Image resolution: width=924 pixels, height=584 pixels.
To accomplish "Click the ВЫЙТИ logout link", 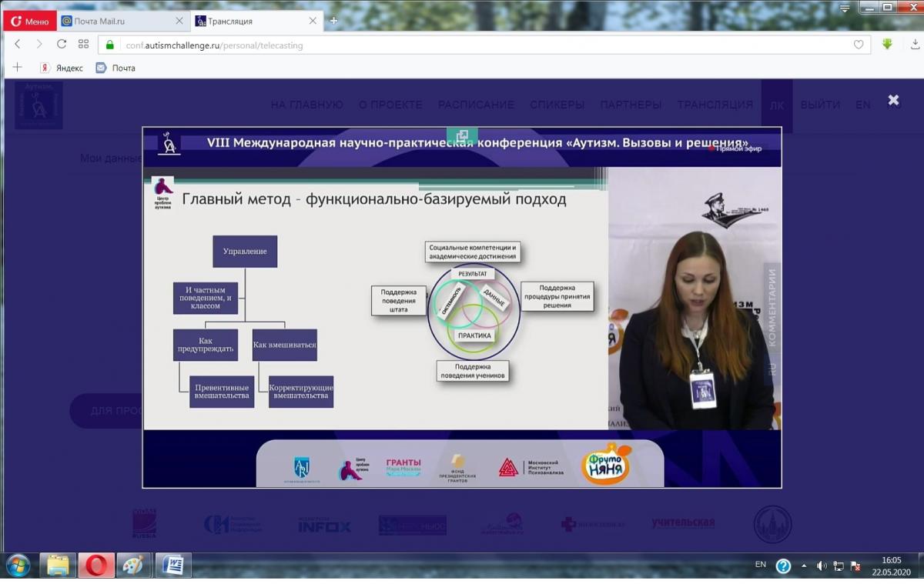I will [x=820, y=105].
